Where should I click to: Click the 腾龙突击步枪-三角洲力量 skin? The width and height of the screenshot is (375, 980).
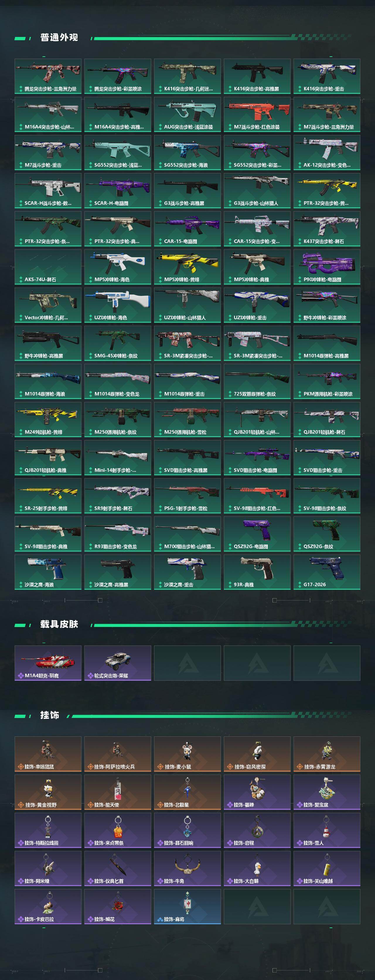click(48, 76)
